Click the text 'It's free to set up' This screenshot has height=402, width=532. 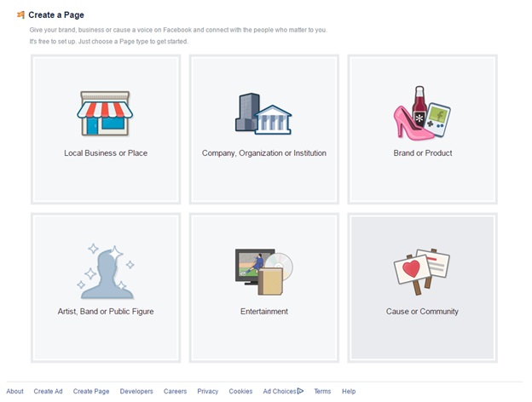(53, 42)
